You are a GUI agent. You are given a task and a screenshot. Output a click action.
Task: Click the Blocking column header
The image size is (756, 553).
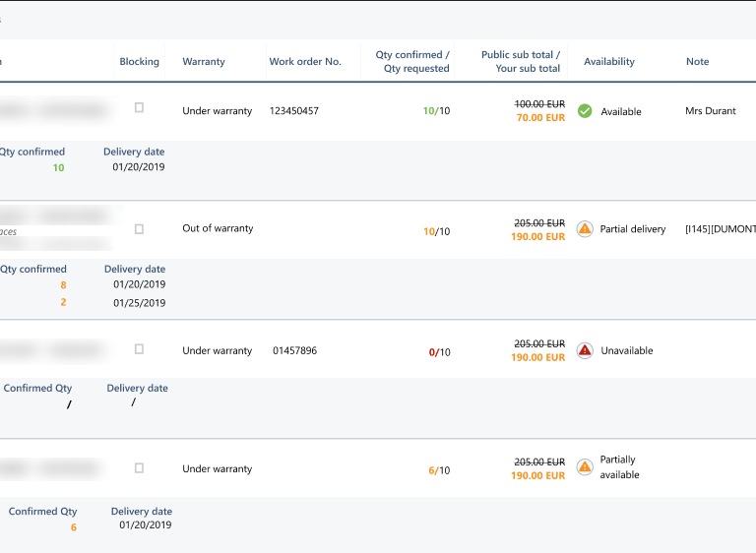(x=139, y=62)
